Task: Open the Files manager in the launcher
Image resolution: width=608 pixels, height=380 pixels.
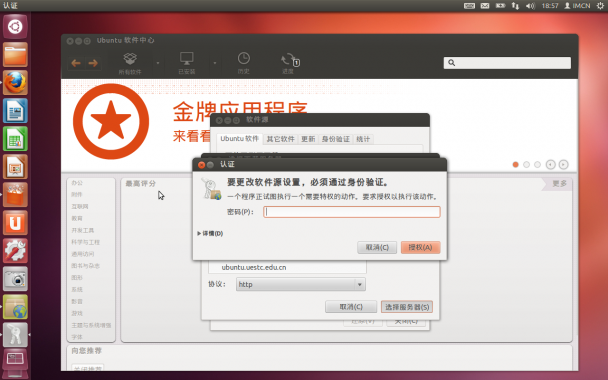Action: [15, 55]
